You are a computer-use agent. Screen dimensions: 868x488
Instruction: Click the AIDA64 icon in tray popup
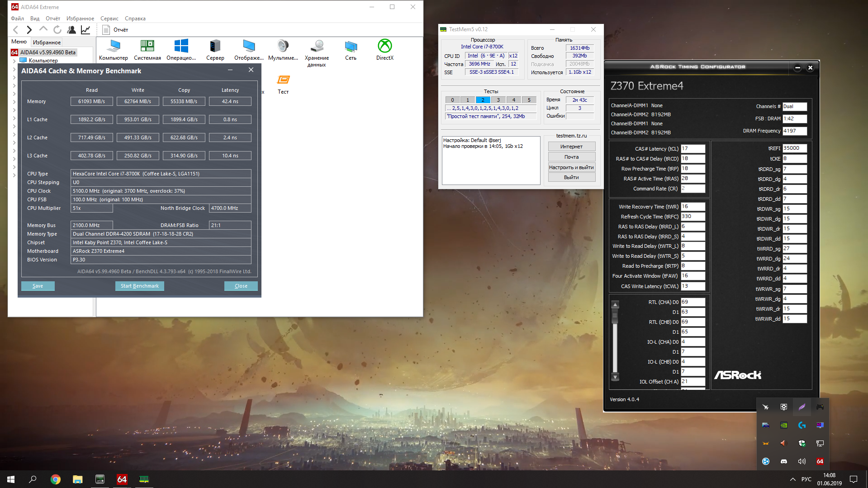[x=820, y=461]
